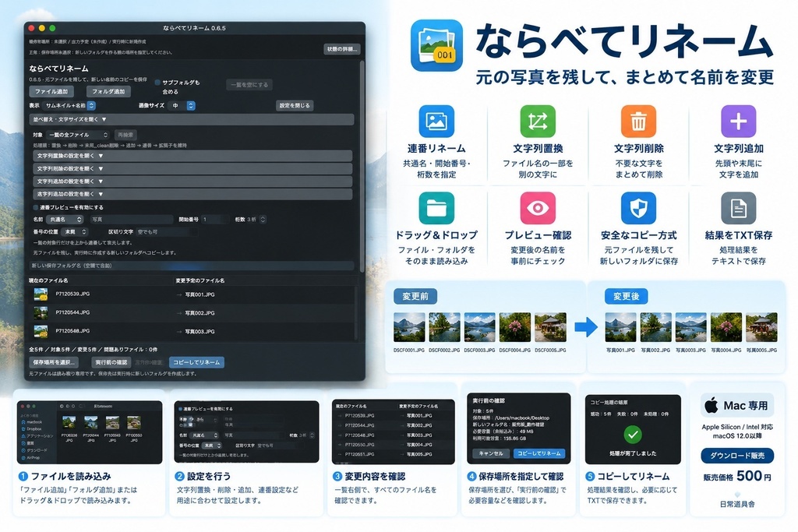
Task: Click the 写真001.JPG photo under 変更後
Action: pyautogui.click(x=620, y=327)
